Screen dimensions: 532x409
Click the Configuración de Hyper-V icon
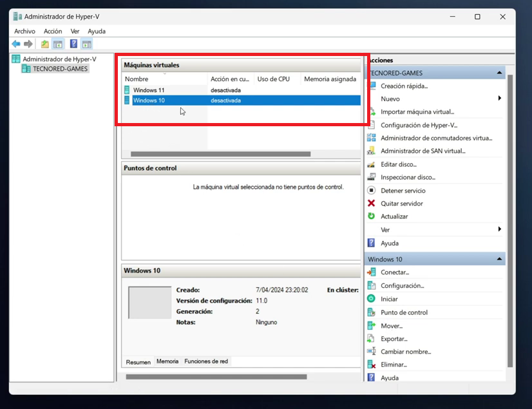click(x=372, y=125)
